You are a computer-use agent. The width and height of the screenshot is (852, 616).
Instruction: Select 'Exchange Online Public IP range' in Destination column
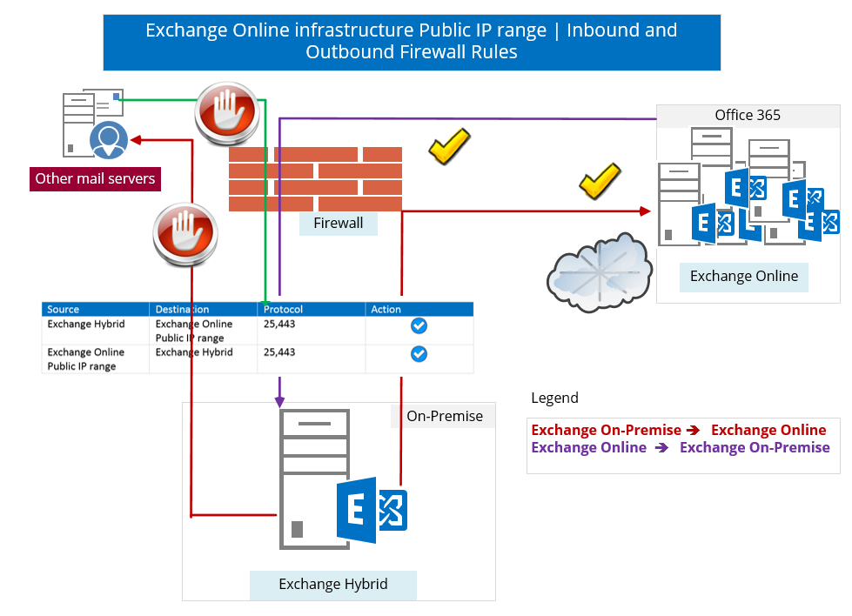pos(194,331)
